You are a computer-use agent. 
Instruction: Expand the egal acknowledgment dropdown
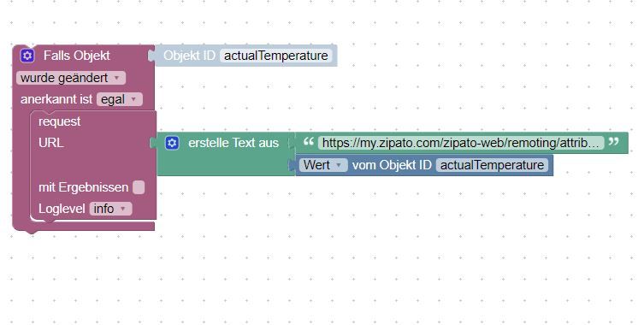pyautogui.click(x=120, y=99)
